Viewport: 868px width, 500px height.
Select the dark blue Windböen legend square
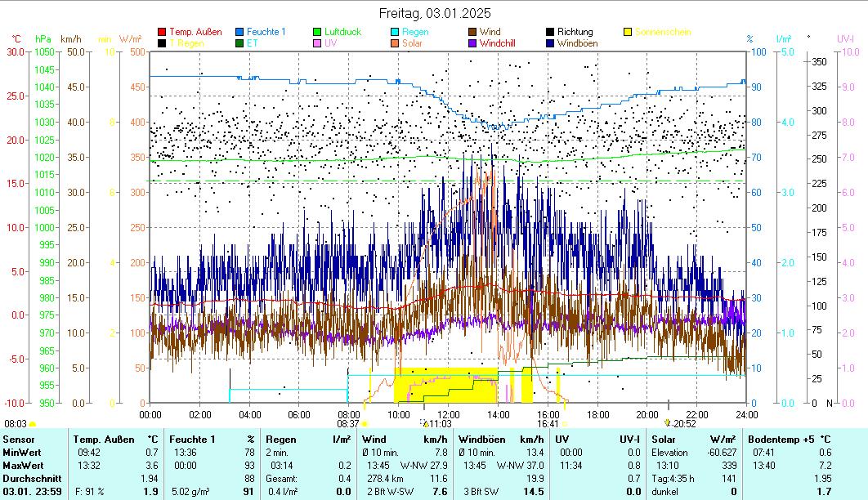coord(551,42)
